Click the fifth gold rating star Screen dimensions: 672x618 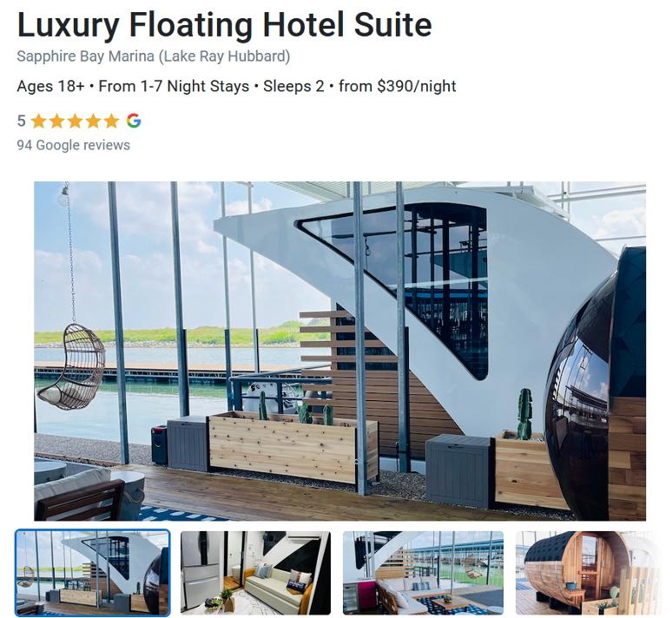coord(111,121)
